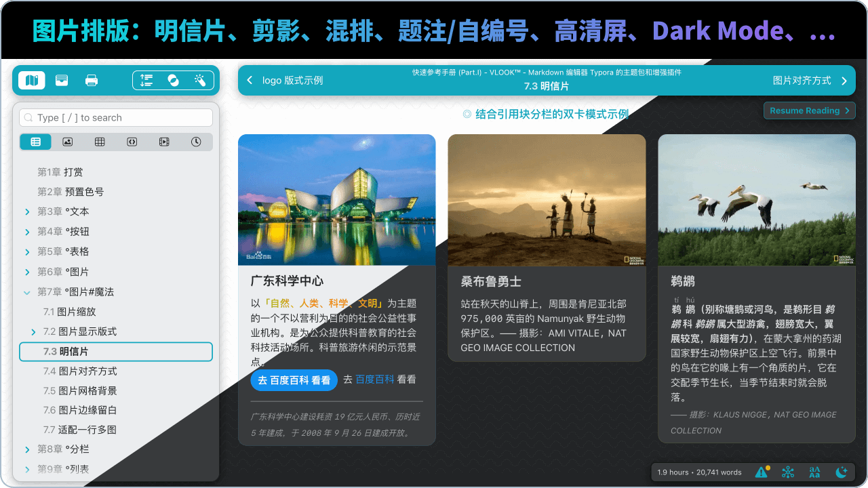
Task: Switch to the media video tab
Action: click(164, 142)
